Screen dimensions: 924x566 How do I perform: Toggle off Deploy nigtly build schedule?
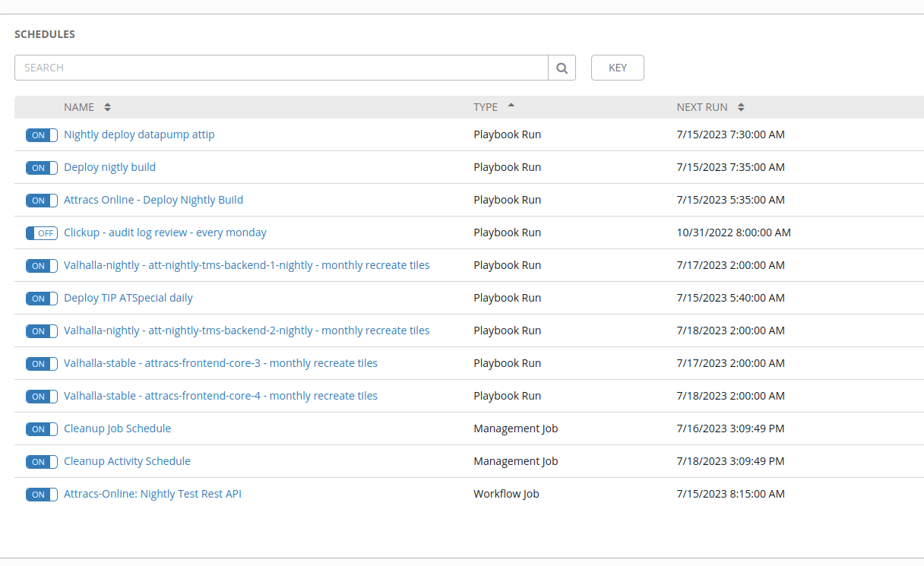click(42, 168)
